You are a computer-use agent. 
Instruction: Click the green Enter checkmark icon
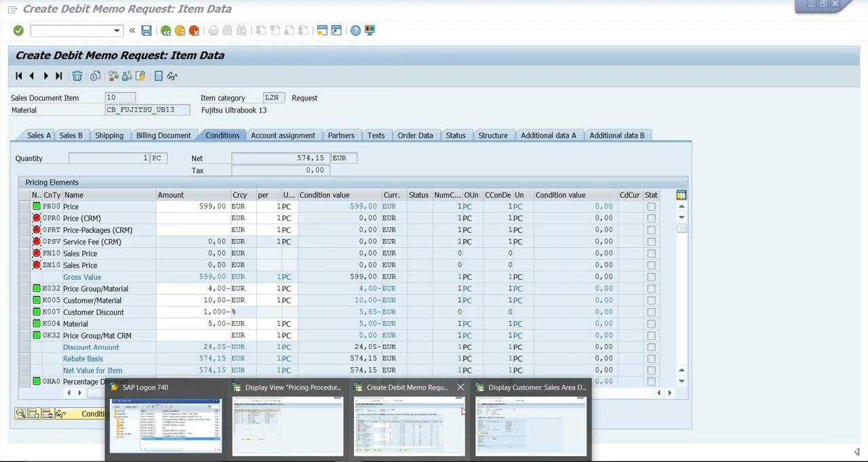[18, 30]
